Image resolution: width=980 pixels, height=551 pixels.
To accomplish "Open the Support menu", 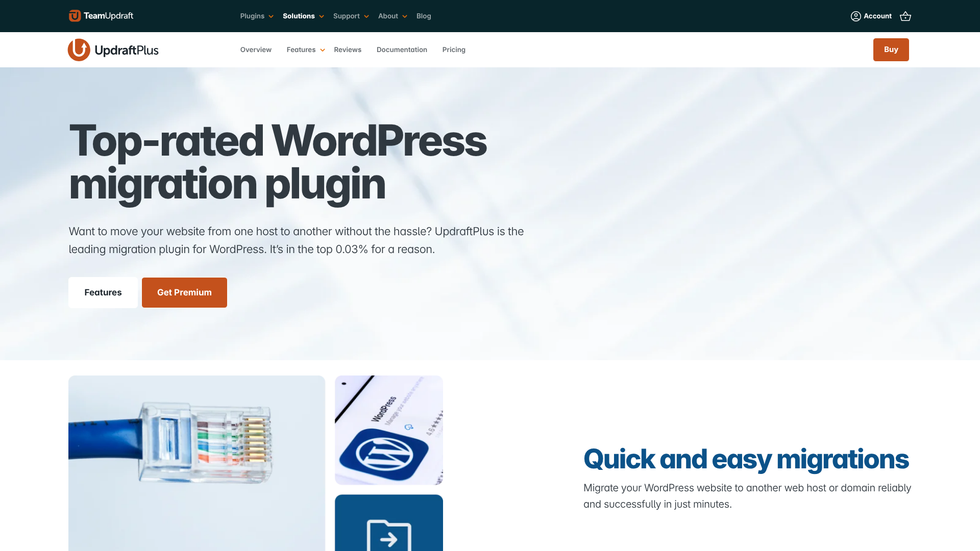I will pyautogui.click(x=347, y=16).
